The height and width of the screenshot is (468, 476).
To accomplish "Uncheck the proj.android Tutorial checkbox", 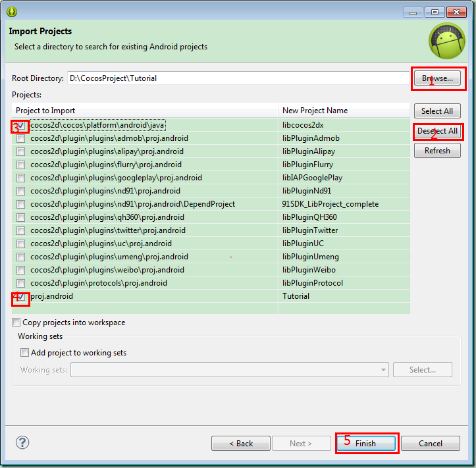I will [x=20, y=296].
